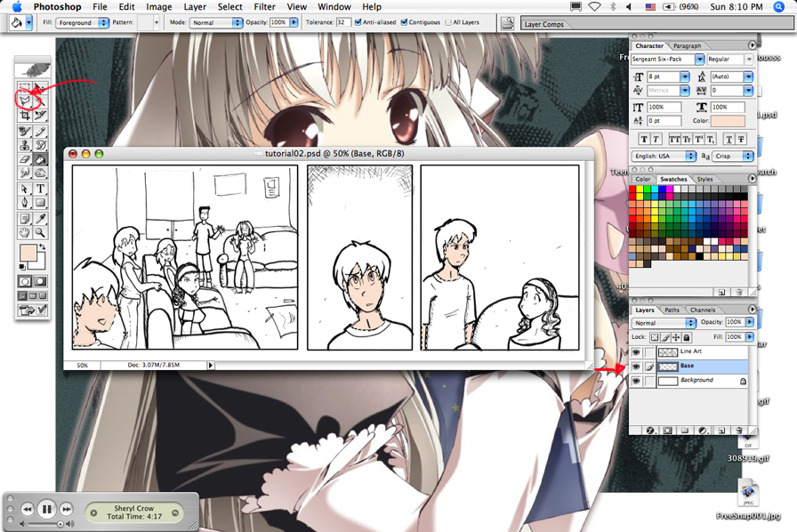Image resolution: width=797 pixels, height=532 pixels.
Task: Create a new layer in Layers panel
Action: tap(721, 431)
